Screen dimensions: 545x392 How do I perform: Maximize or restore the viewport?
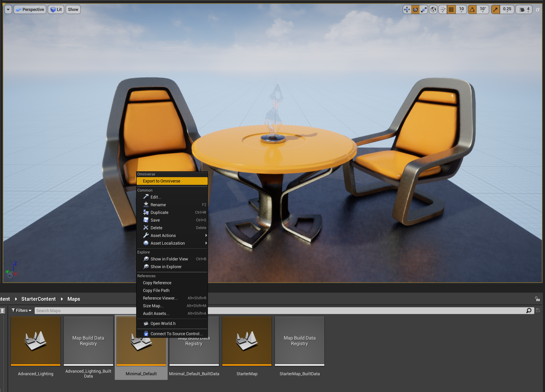(x=538, y=10)
